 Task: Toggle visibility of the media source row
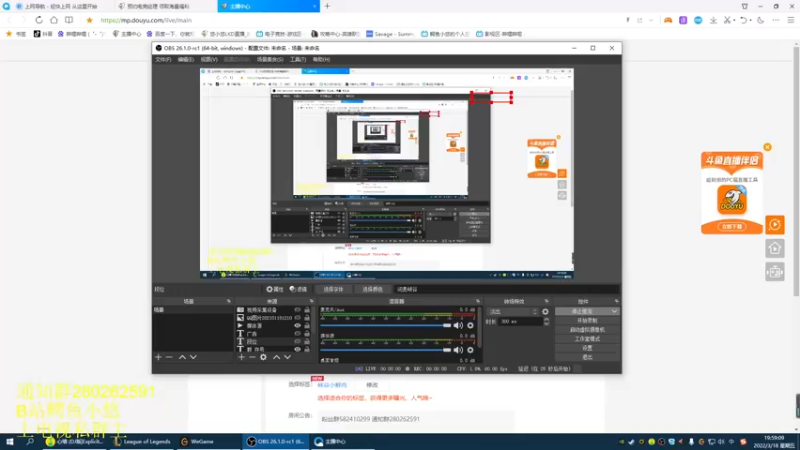[x=297, y=326]
